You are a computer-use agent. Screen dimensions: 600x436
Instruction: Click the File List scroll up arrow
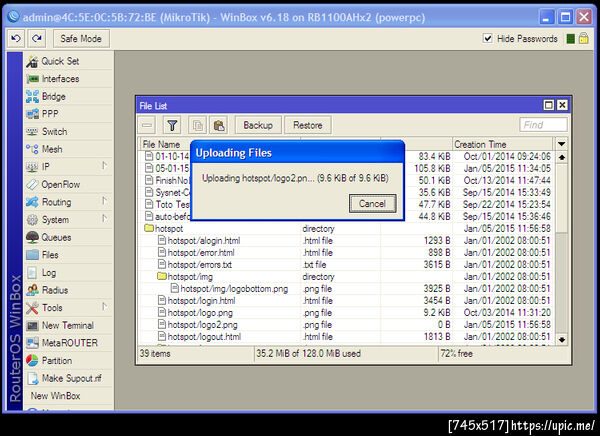tap(561, 157)
